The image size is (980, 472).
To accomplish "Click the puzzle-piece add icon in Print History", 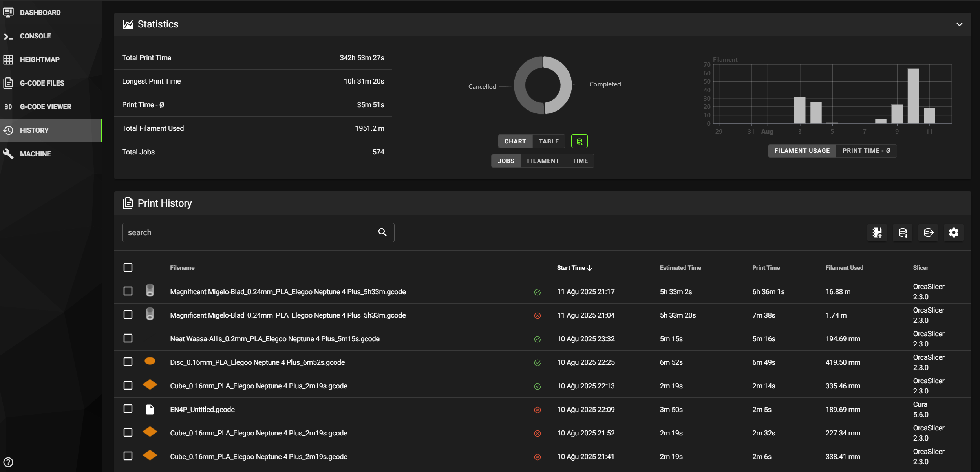I will pyautogui.click(x=877, y=232).
